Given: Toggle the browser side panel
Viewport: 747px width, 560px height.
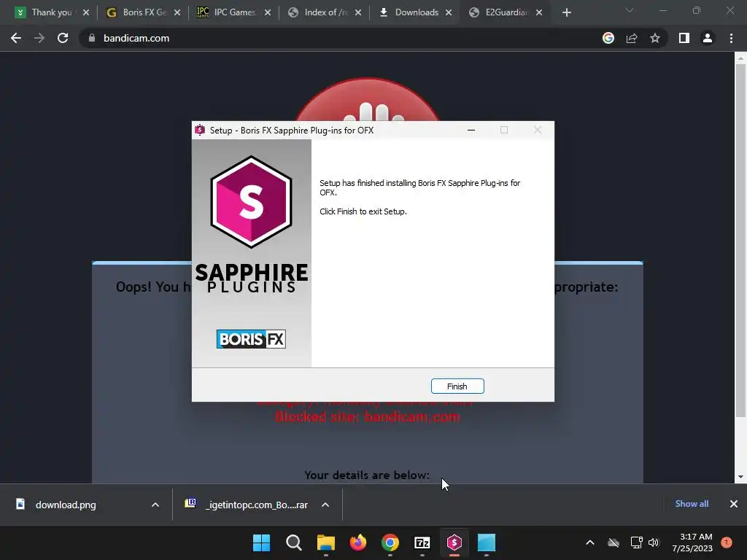Looking at the screenshot, I should [x=684, y=38].
